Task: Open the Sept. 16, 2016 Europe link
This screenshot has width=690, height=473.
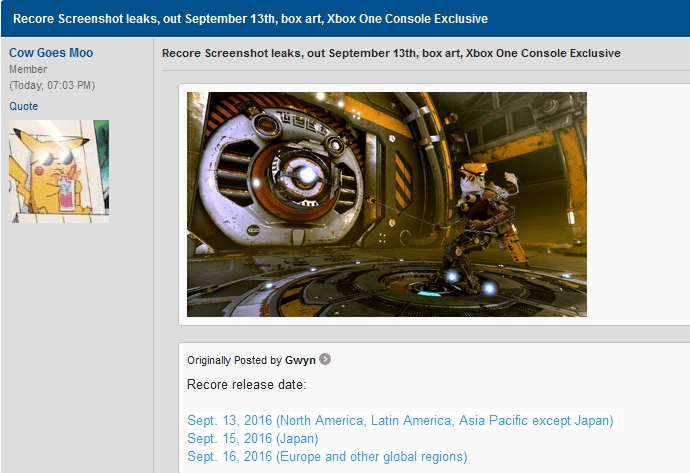Action: tap(327, 456)
